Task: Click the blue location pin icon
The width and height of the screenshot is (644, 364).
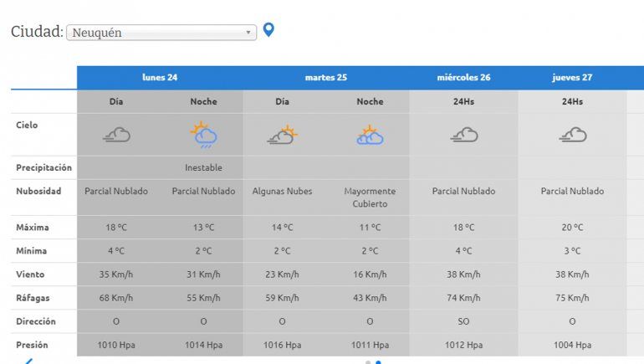Action: [268, 30]
